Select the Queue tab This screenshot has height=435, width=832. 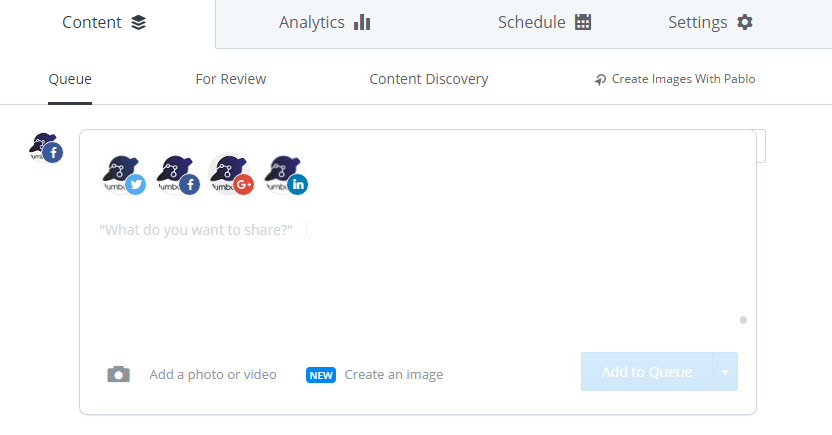coord(70,79)
